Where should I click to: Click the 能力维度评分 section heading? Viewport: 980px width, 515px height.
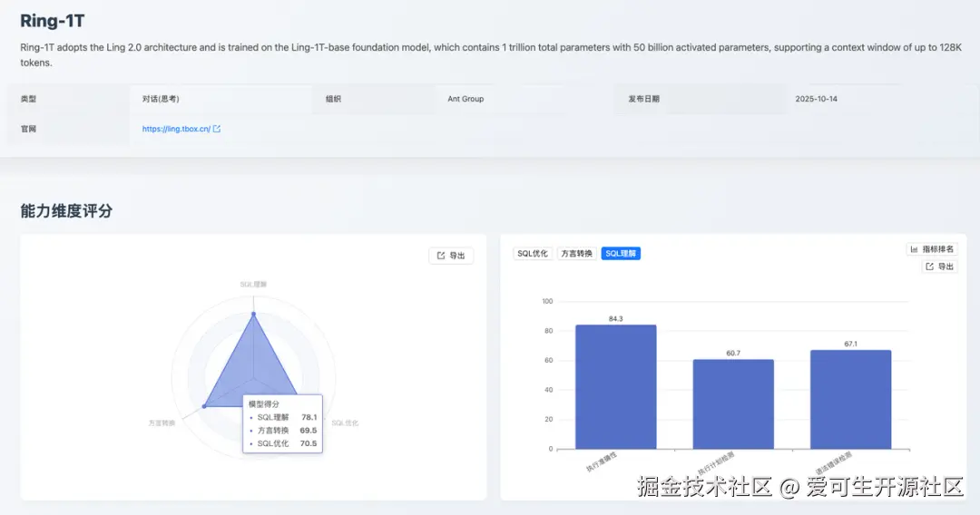66,211
